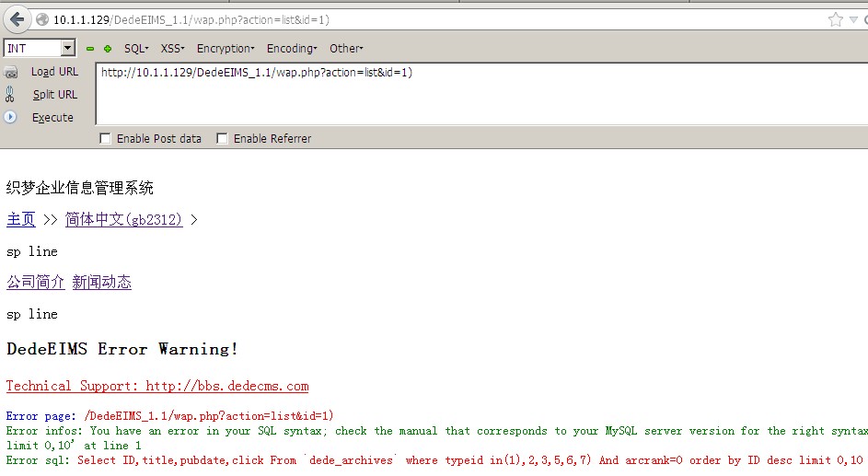Open the Encoding menu
Viewport: 868px width, 476px height.
coord(292,49)
